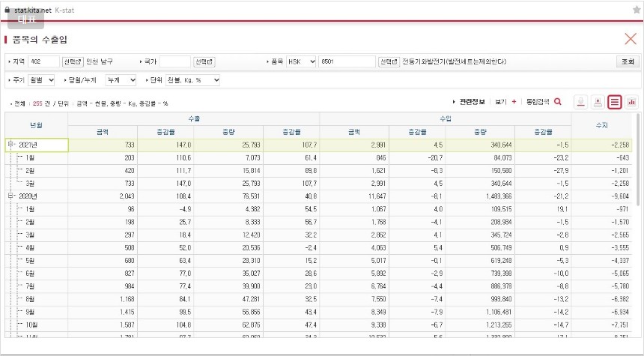Click the 관련정보 link
644x356 pixels.
[471, 101]
